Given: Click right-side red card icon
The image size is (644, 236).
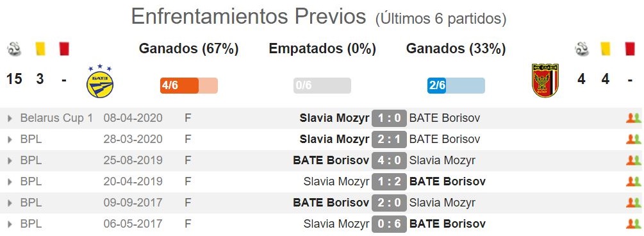Looking at the screenshot, I should 630,49.
